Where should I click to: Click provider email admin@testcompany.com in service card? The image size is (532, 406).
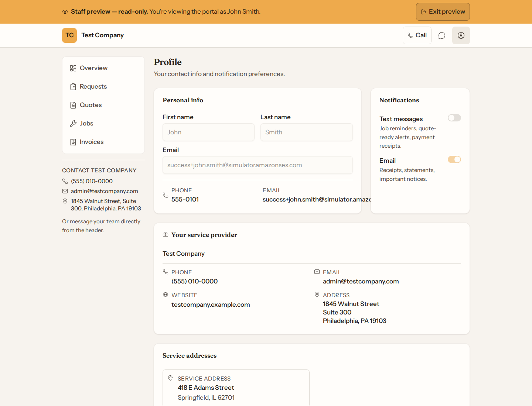pos(361,281)
